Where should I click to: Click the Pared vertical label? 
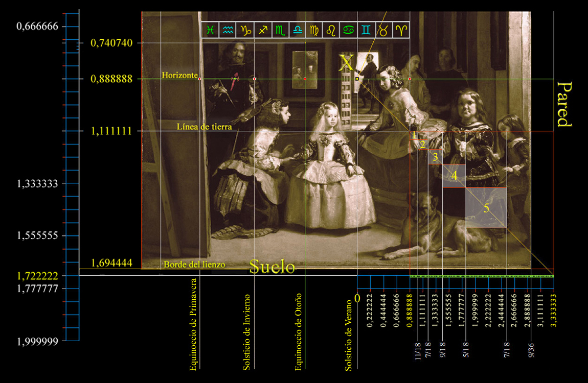564,103
